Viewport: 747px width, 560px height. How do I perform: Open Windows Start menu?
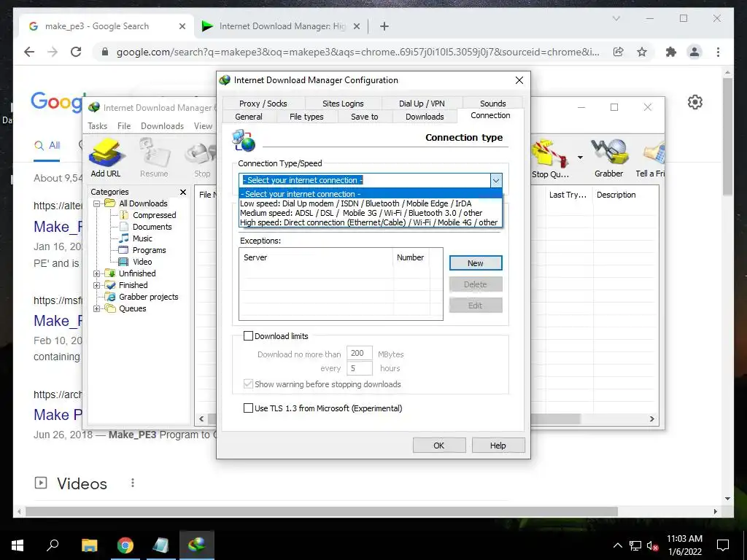pyautogui.click(x=18, y=545)
